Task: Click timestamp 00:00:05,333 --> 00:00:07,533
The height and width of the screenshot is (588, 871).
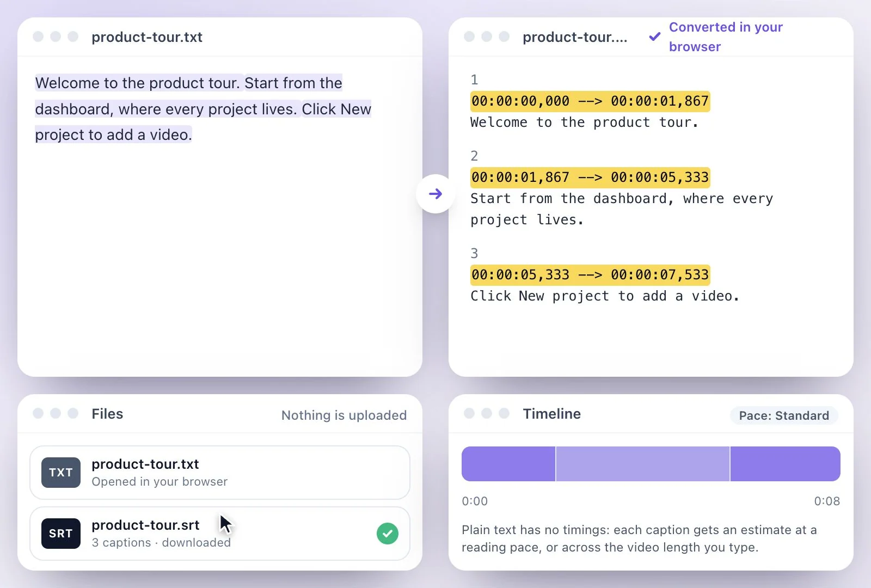Action: [x=590, y=275]
